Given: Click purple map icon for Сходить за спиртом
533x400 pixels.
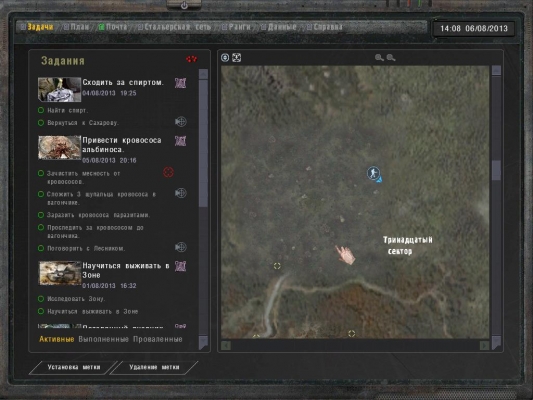Looking at the screenshot, I should [x=180, y=83].
